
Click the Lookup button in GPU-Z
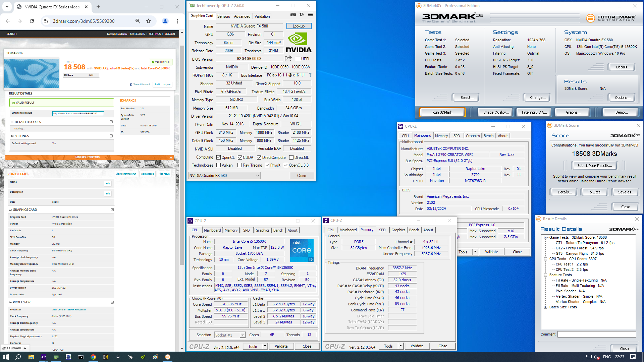pos(299,26)
